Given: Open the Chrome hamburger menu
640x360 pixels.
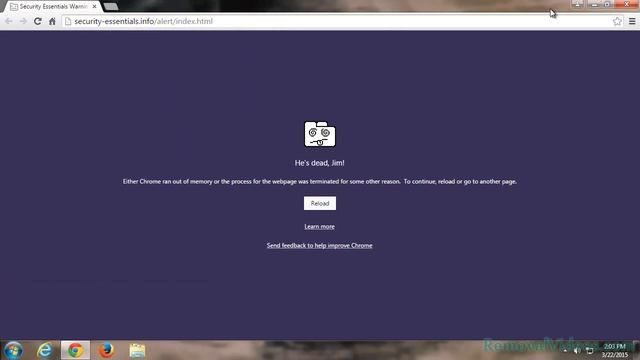Looking at the screenshot, I should tap(632, 21).
